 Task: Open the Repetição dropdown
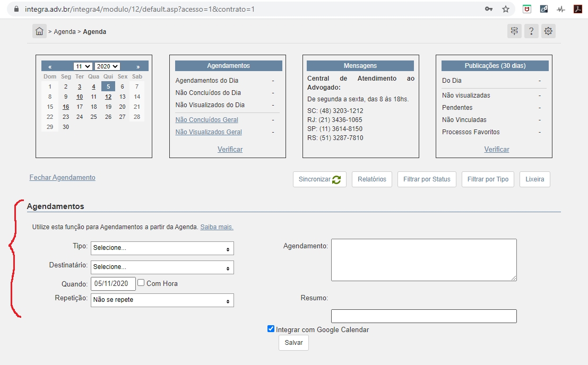pos(162,300)
